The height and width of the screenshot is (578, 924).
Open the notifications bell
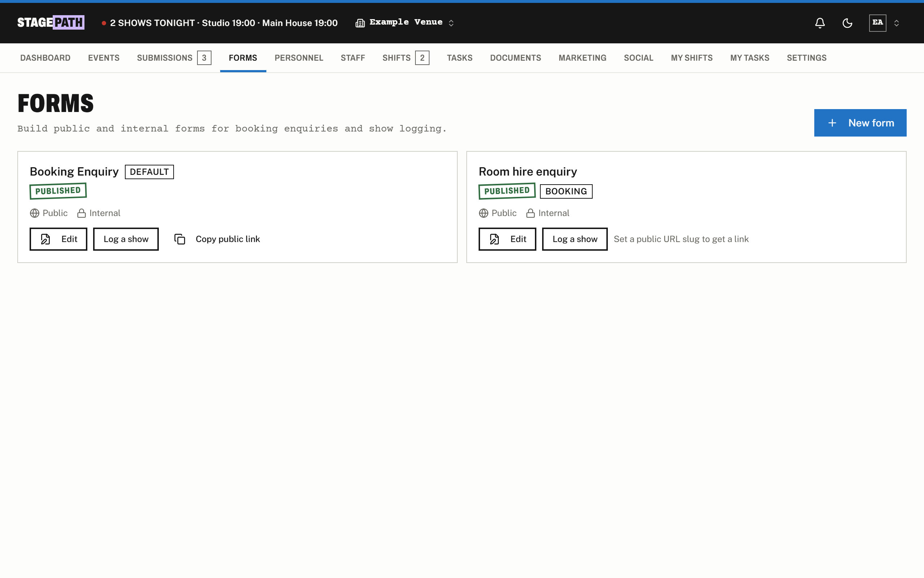tap(820, 23)
